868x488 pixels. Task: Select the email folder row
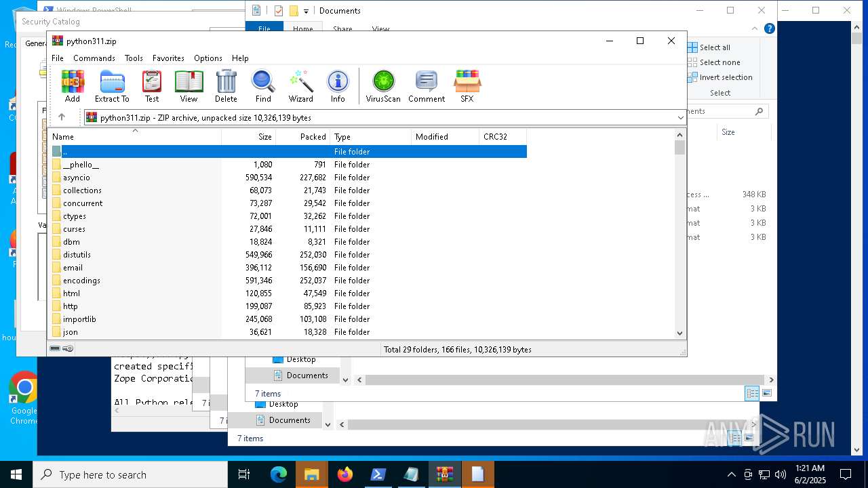[x=288, y=268]
